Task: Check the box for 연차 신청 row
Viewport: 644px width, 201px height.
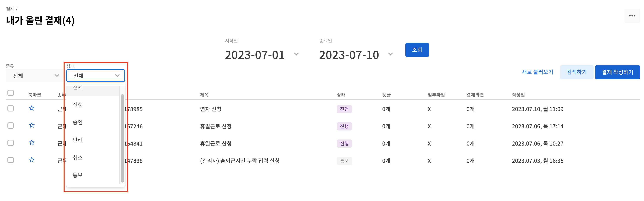Action: tap(11, 108)
